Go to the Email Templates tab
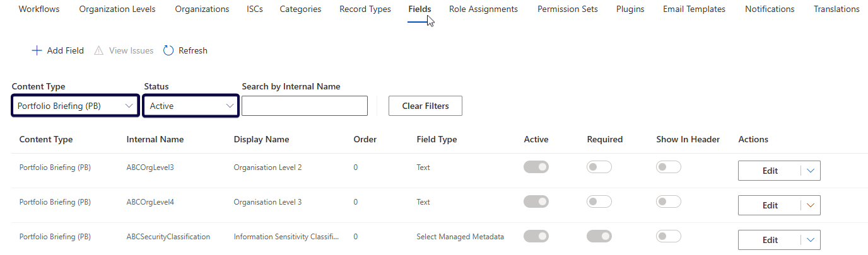868x255 pixels. coord(694,9)
